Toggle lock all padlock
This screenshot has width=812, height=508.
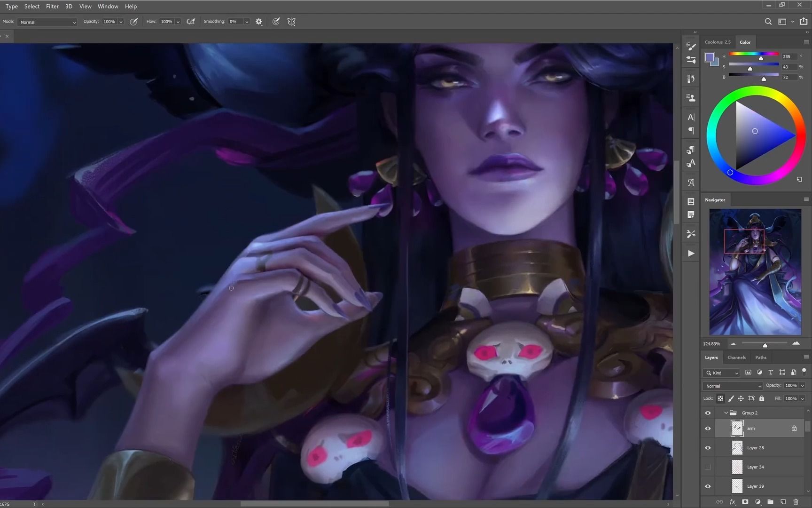coord(762,398)
